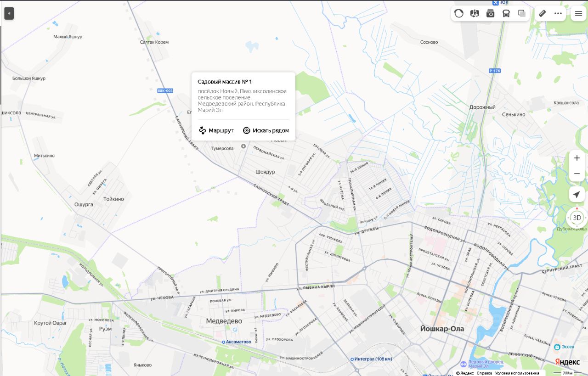This screenshot has height=376, width=588.
Task: Select the ruler distance tool
Action: click(x=542, y=13)
